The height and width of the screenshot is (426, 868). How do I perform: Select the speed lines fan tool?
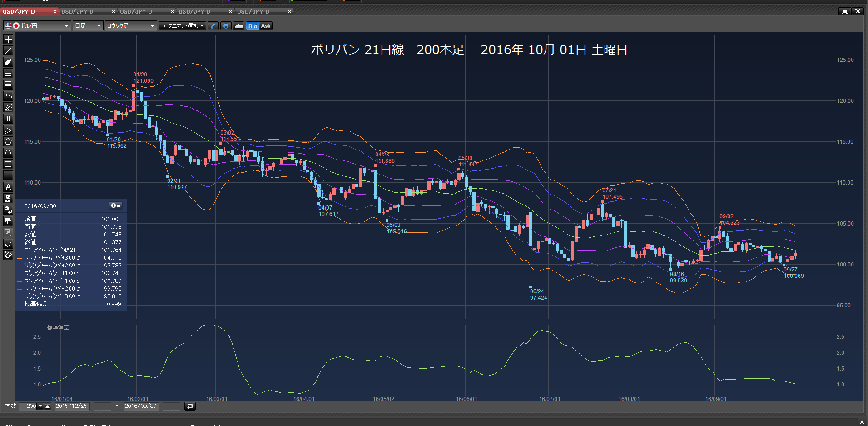click(8, 130)
